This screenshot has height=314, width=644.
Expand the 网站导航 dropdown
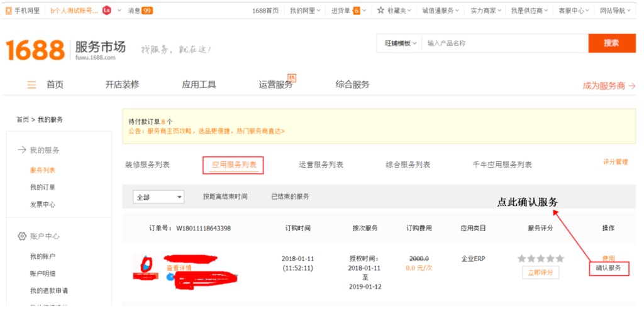click(x=629, y=11)
